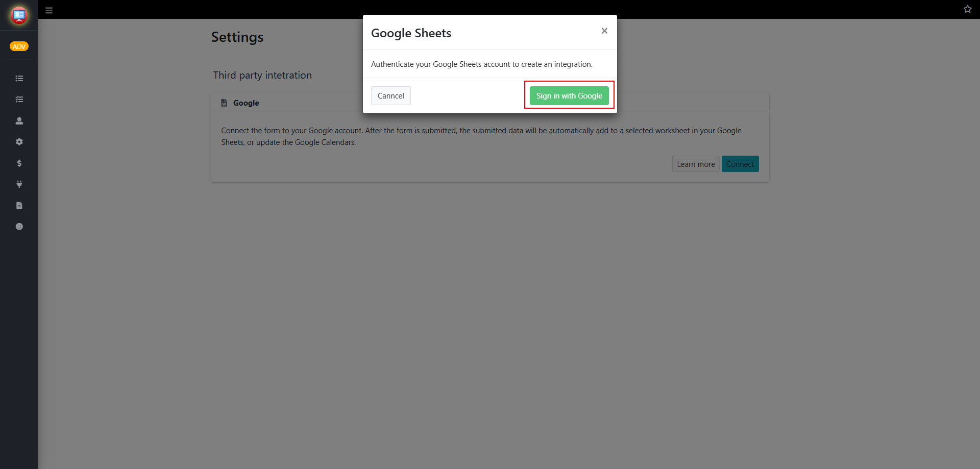Open the hamburger menu icon
The image size is (980, 469).
(49, 10)
